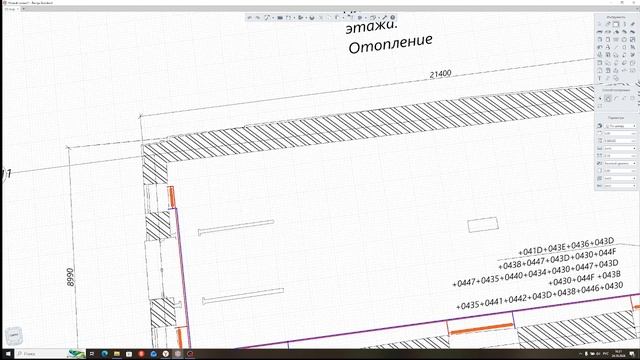Open Yandex Browser from the taskbar

pyautogui.click(x=166, y=353)
